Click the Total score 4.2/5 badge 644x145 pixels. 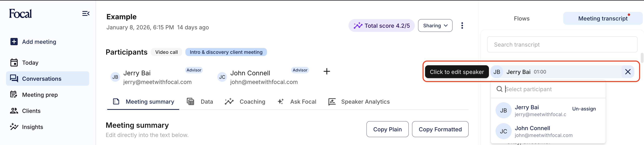pyautogui.click(x=381, y=26)
